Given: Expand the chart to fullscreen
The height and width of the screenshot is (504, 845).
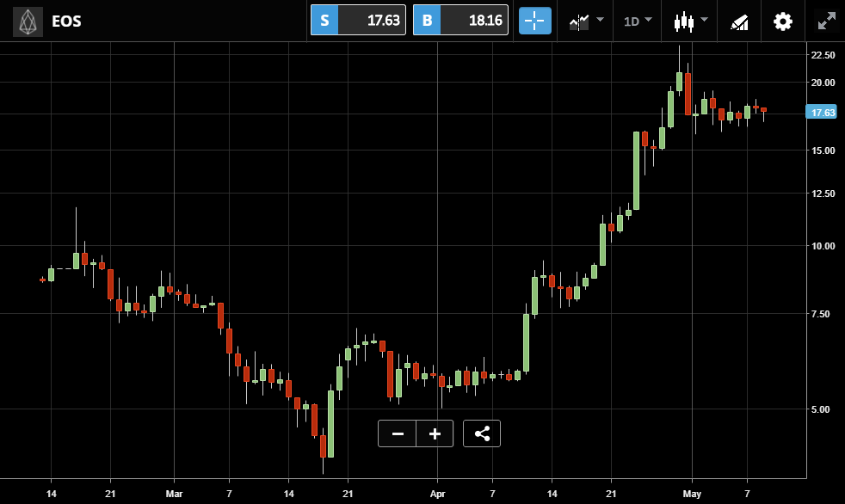Looking at the screenshot, I should [x=826, y=22].
